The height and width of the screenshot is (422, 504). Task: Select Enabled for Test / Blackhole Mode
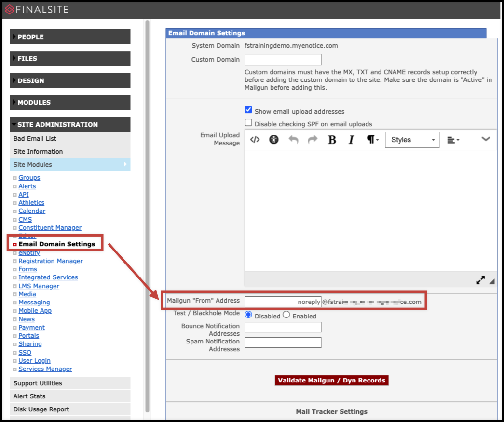click(286, 315)
